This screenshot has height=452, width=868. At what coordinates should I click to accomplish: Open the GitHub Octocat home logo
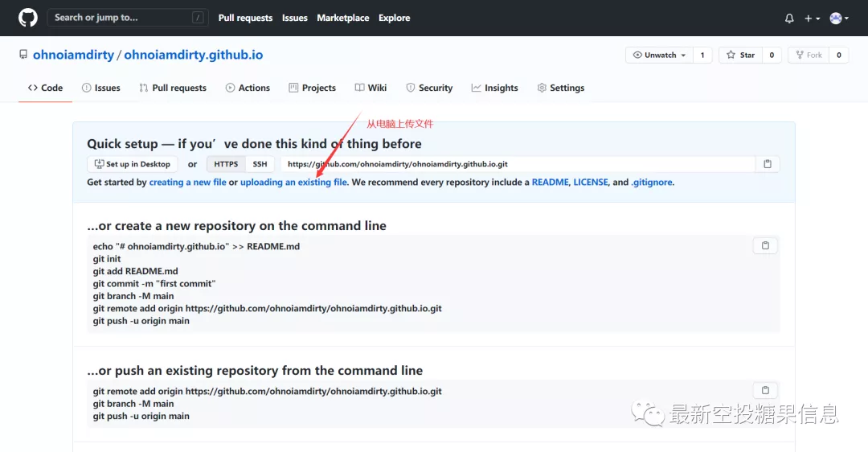pyautogui.click(x=27, y=18)
